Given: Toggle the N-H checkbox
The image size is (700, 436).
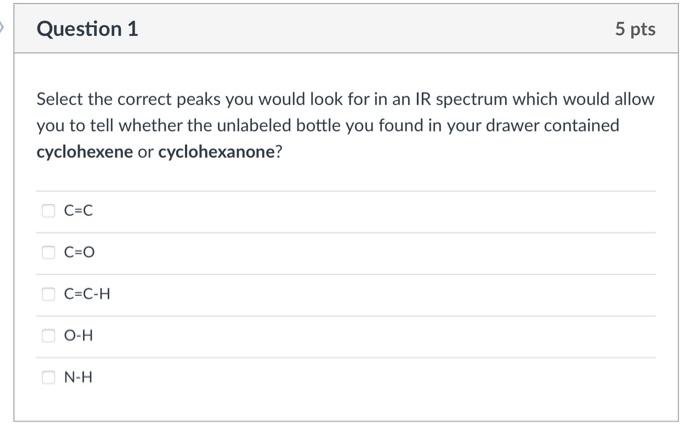Looking at the screenshot, I should click(47, 378).
